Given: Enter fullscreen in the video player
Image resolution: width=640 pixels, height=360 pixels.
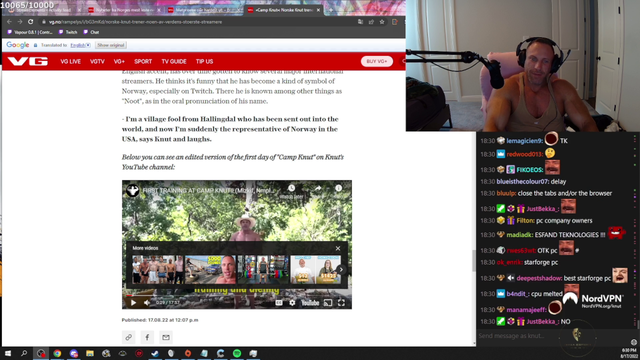Looking at the screenshot, I should coord(341,302).
